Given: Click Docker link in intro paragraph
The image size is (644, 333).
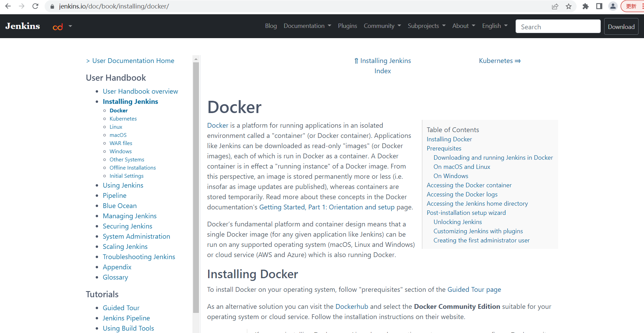Looking at the screenshot, I should [x=218, y=125].
